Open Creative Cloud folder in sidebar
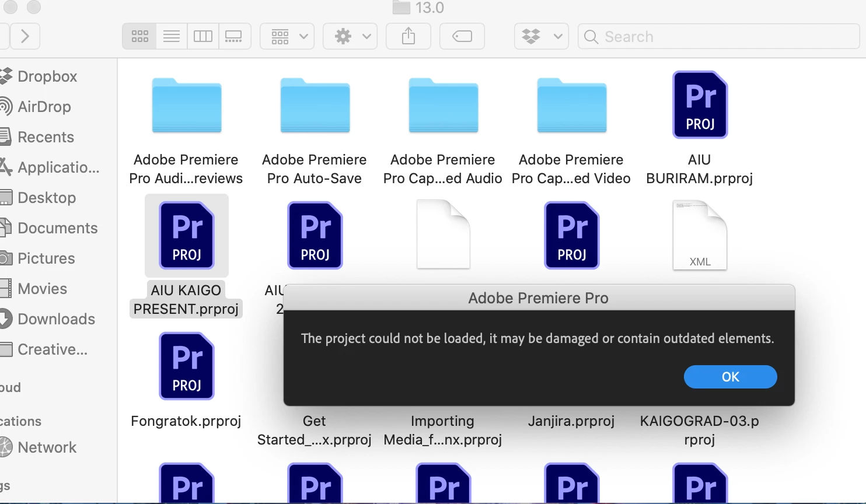866x504 pixels. [x=53, y=349]
